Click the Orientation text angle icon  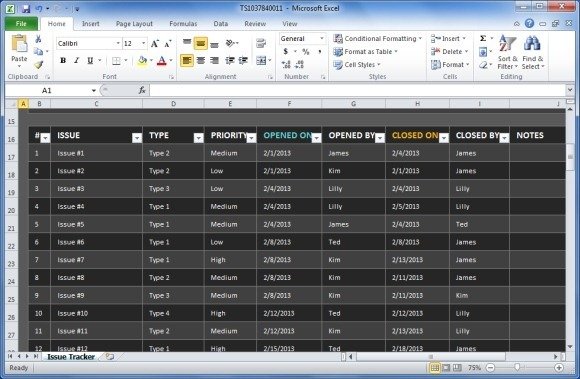click(230, 43)
